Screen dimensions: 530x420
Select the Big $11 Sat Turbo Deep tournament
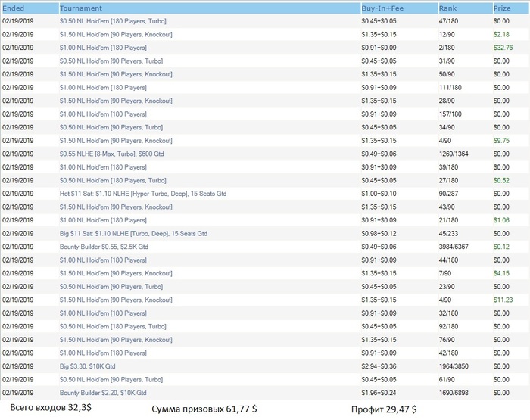(133, 234)
